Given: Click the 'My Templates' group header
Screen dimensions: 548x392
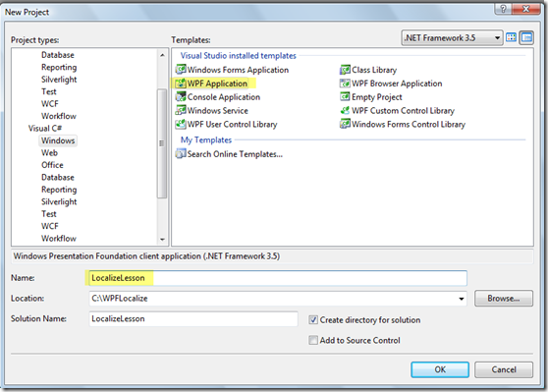Looking at the screenshot, I should click(206, 140).
